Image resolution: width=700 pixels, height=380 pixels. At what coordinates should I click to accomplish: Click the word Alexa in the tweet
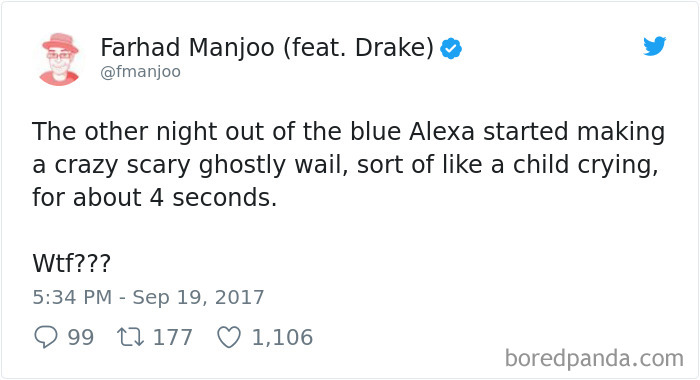442,132
